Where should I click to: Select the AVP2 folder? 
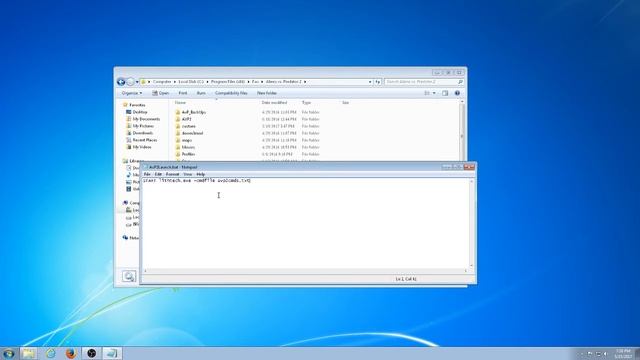click(187, 119)
